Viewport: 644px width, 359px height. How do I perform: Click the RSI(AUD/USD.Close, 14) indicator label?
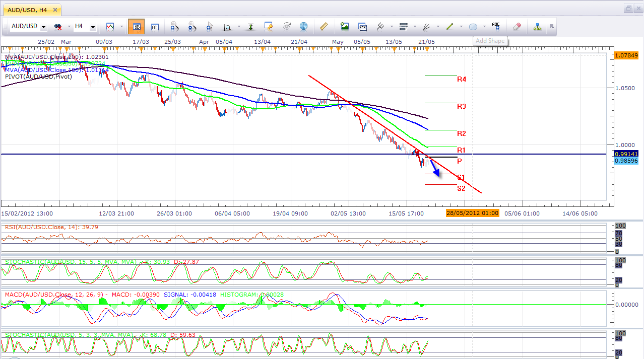pos(51,227)
